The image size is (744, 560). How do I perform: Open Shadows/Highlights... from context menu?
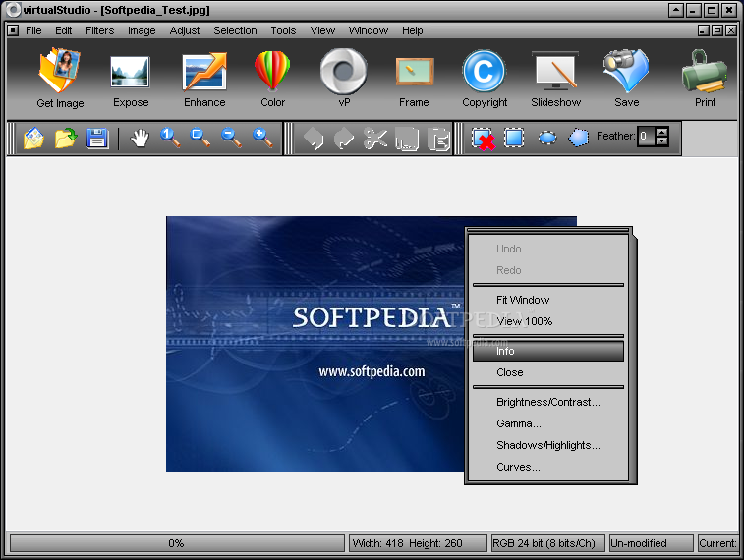click(548, 445)
